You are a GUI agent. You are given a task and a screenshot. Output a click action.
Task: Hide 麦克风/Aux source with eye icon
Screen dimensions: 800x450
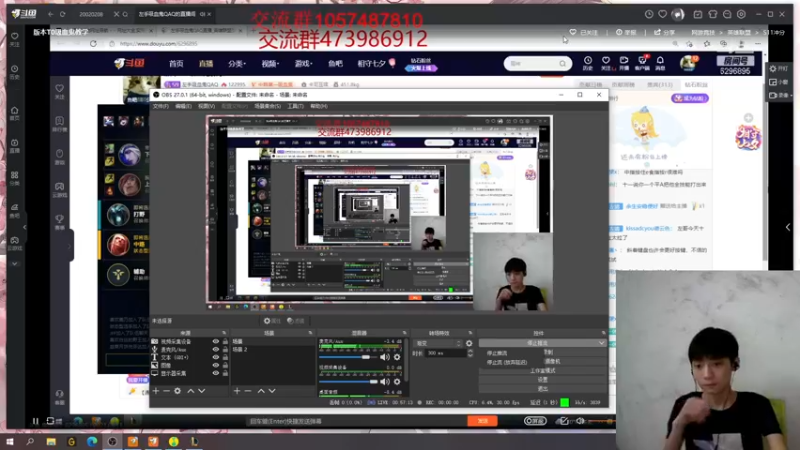pyautogui.click(x=215, y=349)
